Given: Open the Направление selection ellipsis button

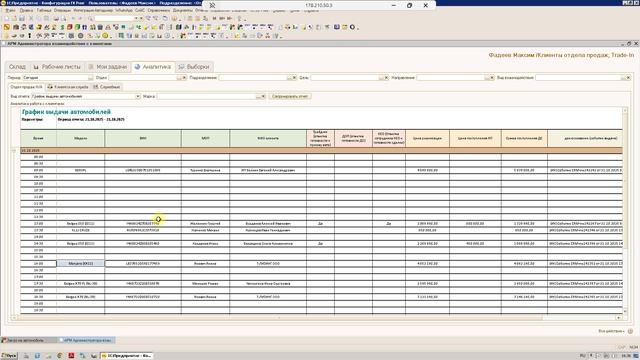Looking at the screenshot, I should 487,78.
